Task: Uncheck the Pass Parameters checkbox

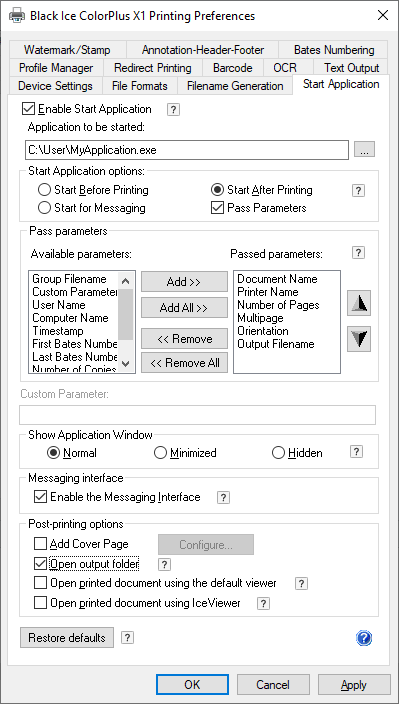Action: pyautogui.click(x=217, y=208)
